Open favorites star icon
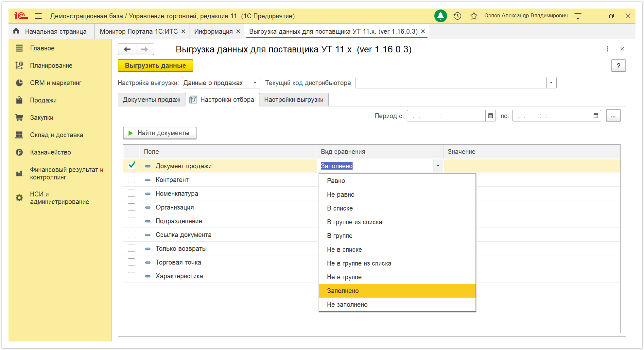Screen dimensions: 644x350 (474, 16)
